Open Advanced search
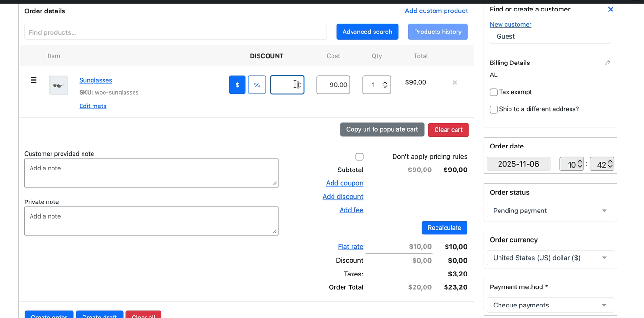 (367, 32)
